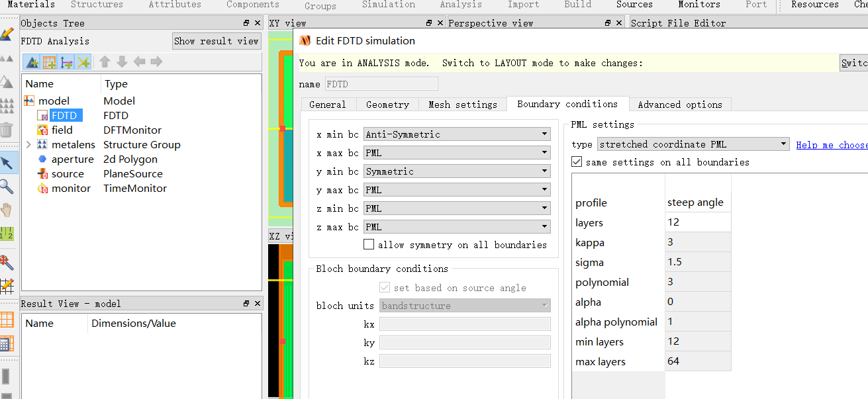Switch to the General tab
The width and height of the screenshot is (868, 399).
click(x=328, y=105)
